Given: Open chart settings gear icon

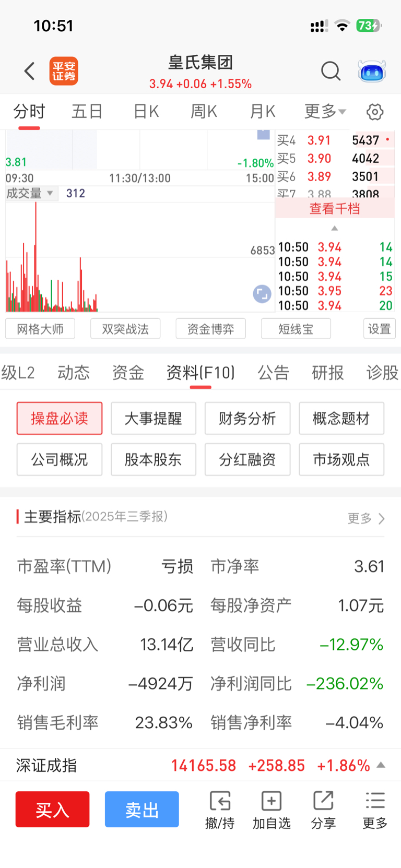Looking at the screenshot, I should point(375,112).
